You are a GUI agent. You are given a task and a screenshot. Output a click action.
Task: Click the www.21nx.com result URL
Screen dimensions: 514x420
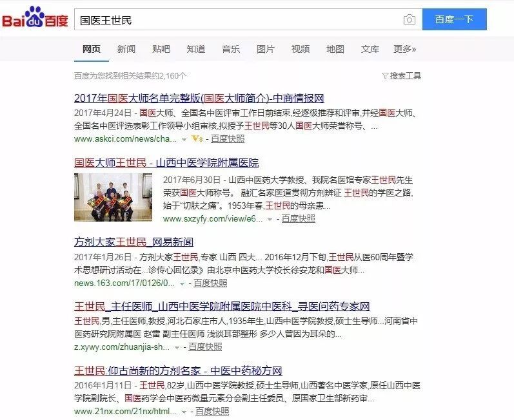click(125, 411)
